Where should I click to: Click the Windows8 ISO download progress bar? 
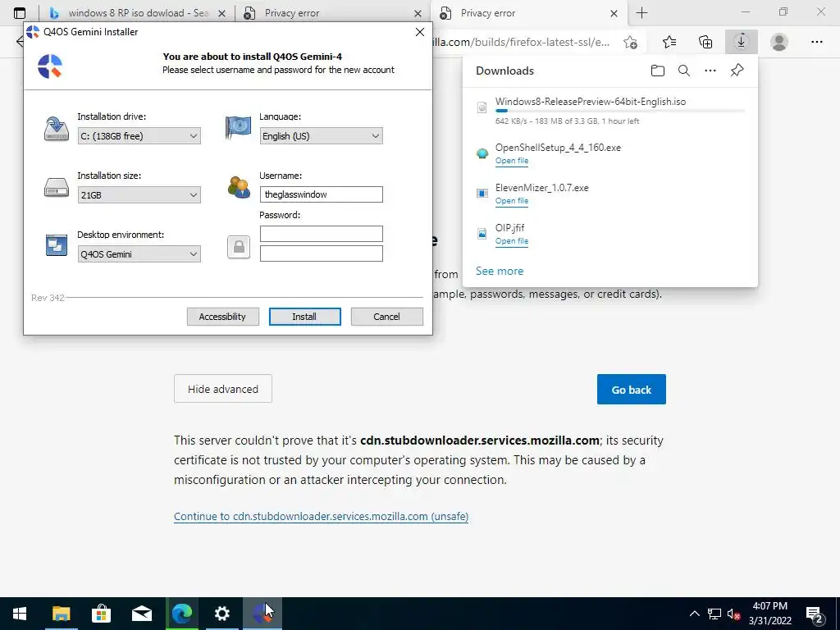tap(620, 111)
